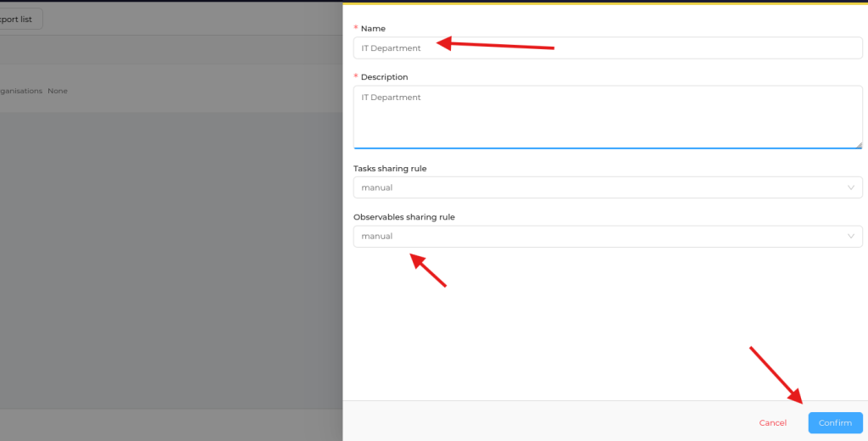
Task: Click the Tasks sharing rule label
Action: tap(390, 169)
